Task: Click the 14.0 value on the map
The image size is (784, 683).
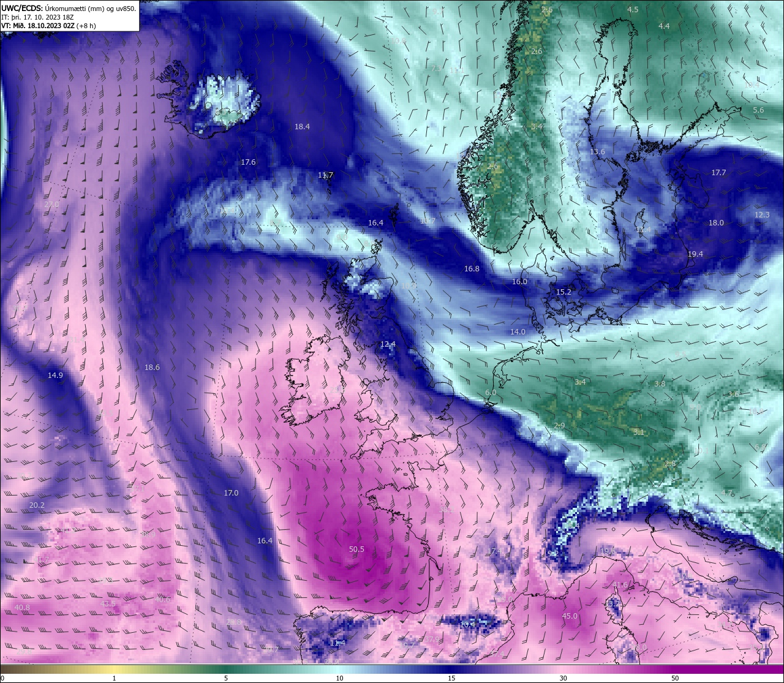Action: click(x=518, y=332)
